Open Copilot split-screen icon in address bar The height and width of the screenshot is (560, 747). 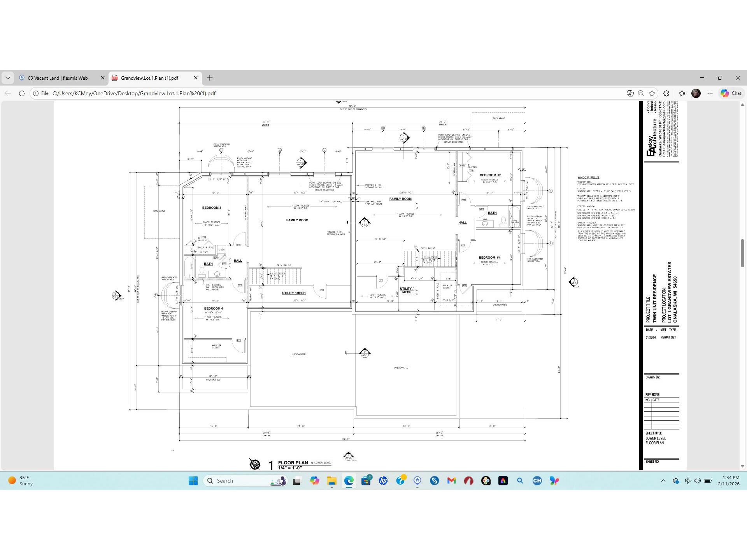pos(630,93)
